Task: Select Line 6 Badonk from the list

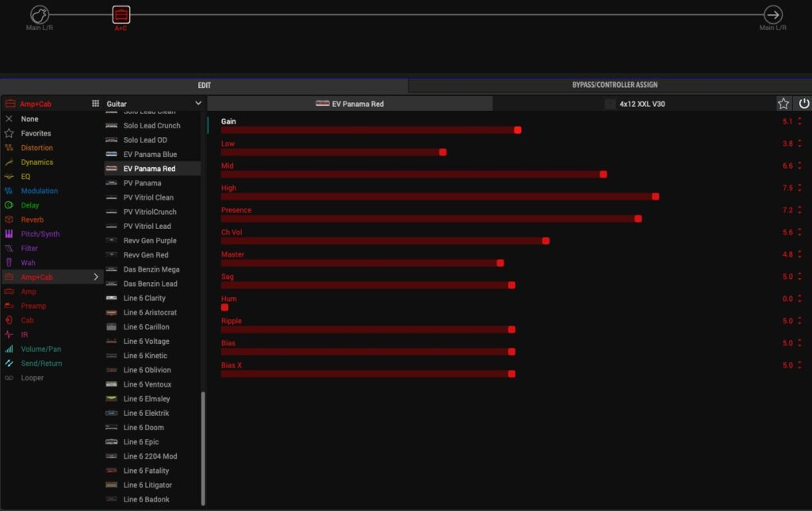Action: pyautogui.click(x=146, y=499)
